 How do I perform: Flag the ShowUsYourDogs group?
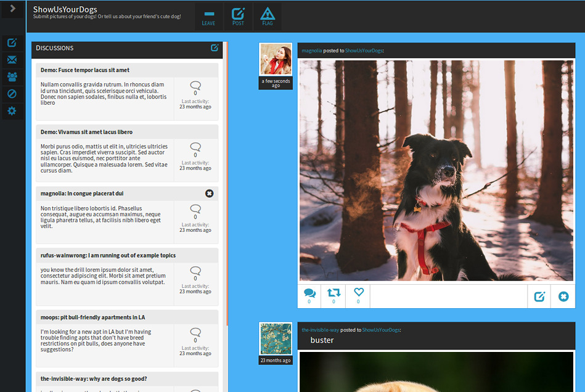(x=268, y=17)
